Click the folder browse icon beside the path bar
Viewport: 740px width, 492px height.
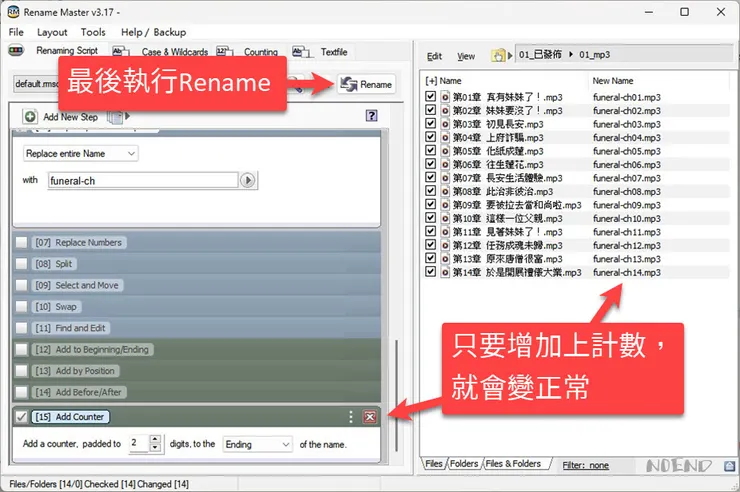tap(498, 56)
